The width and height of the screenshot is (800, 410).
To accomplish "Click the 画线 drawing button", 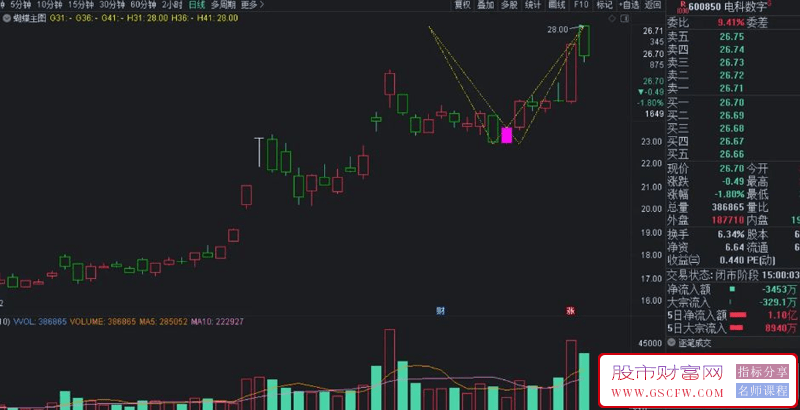I will click(x=557, y=5).
